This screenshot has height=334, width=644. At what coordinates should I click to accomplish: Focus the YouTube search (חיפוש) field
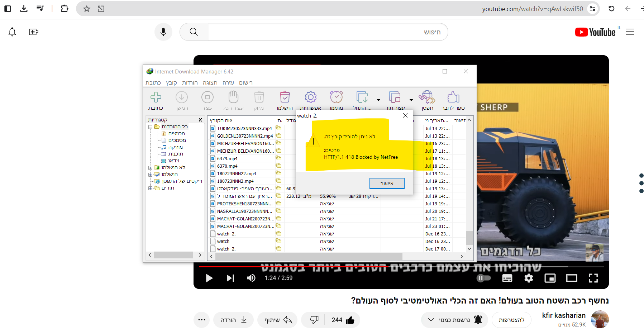(x=328, y=32)
